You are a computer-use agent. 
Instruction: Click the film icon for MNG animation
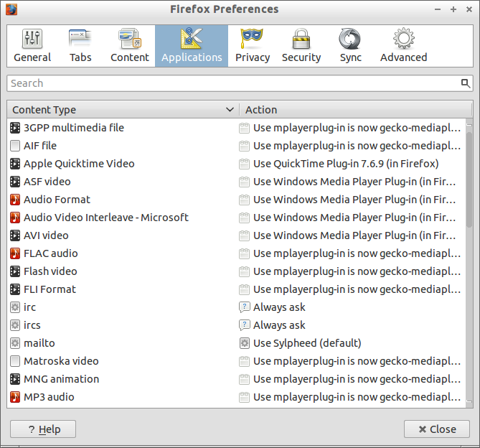pos(15,379)
